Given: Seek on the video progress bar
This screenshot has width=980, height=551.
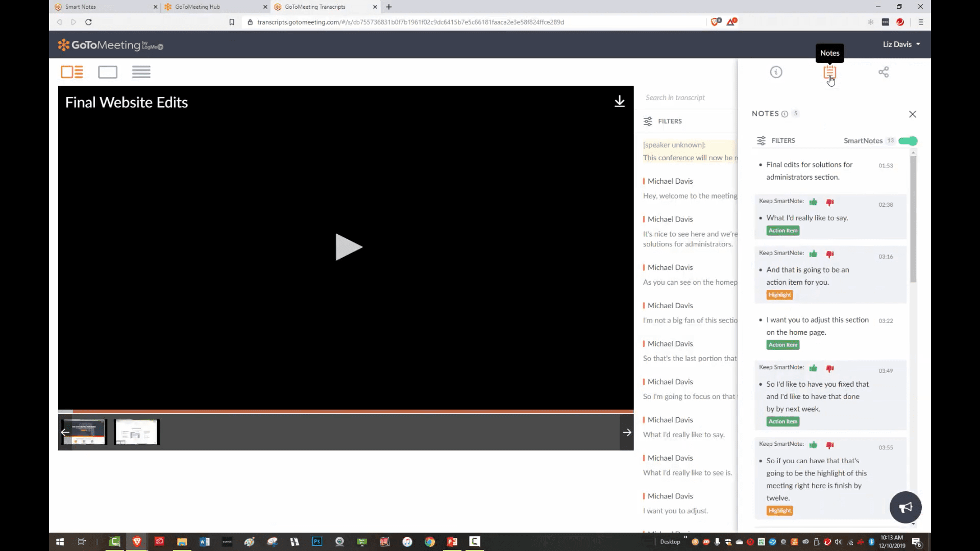Looking at the screenshot, I should [346, 411].
